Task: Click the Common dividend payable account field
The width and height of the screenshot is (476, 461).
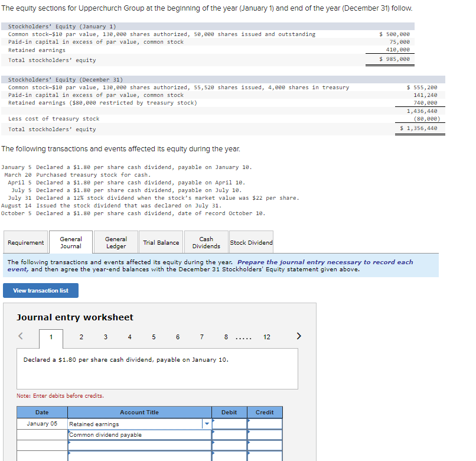Action: tap(139, 434)
